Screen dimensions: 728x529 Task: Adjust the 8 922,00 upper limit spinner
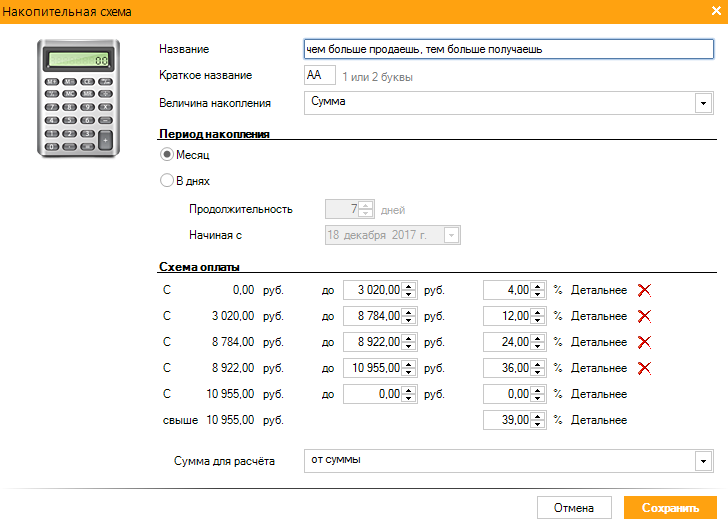pyautogui.click(x=409, y=342)
